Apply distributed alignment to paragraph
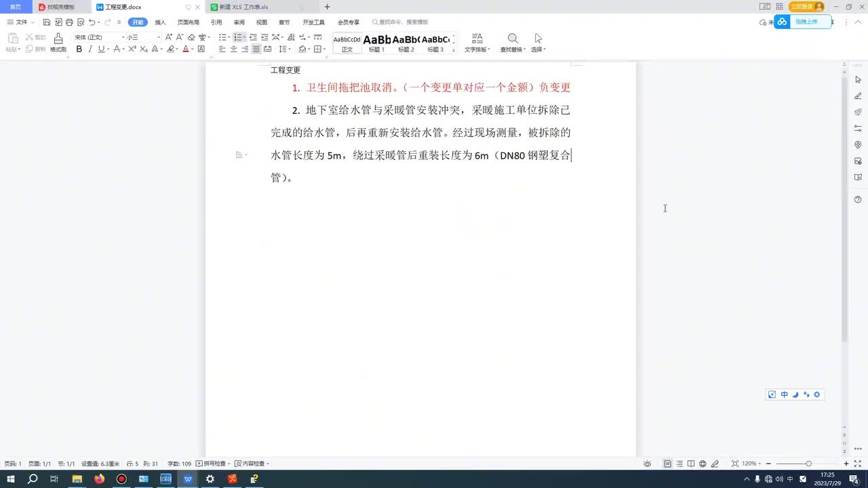 pyautogui.click(x=267, y=49)
